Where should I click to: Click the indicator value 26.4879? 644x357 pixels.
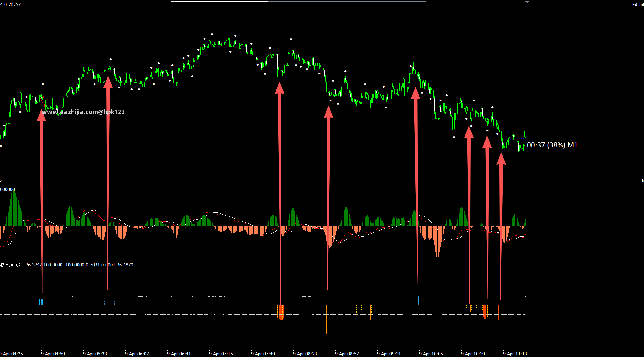[125, 265]
